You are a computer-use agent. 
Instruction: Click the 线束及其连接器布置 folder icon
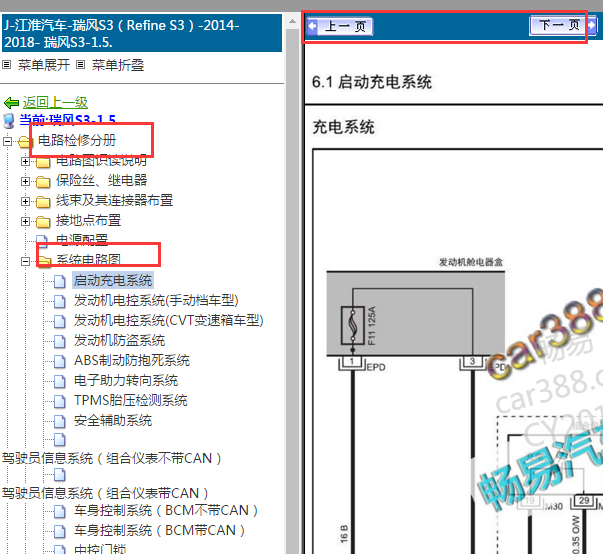(x=43, y=201)
